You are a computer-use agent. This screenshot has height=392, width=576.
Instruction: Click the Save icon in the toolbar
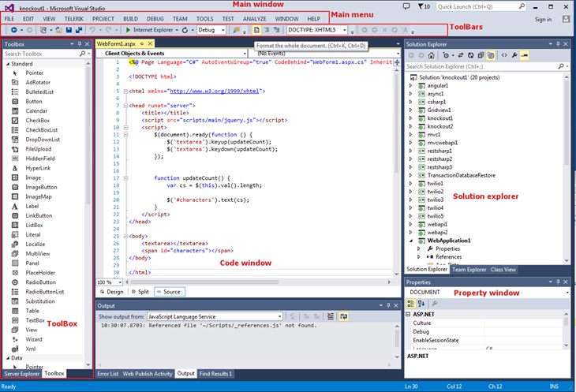coord(69,30)
